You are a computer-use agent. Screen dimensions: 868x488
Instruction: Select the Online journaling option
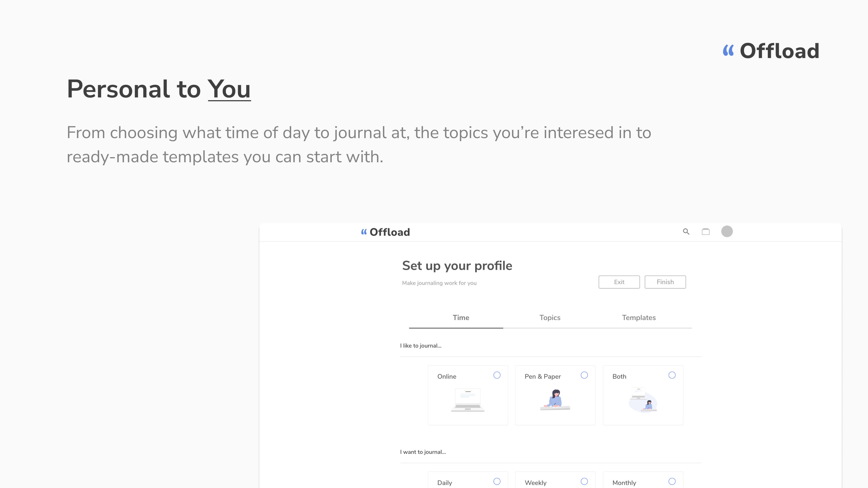(497, 375)
